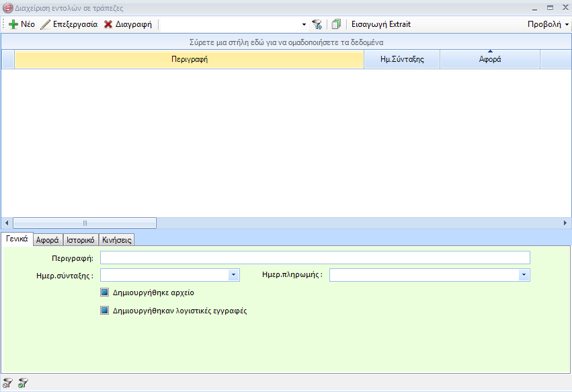
Task: Click the toolbar filter funnel icon
Action: click(x=317, y=24)
